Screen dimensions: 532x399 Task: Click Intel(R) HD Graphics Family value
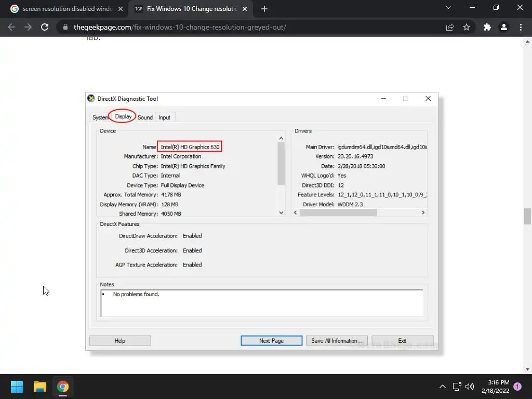coord(193,166)
